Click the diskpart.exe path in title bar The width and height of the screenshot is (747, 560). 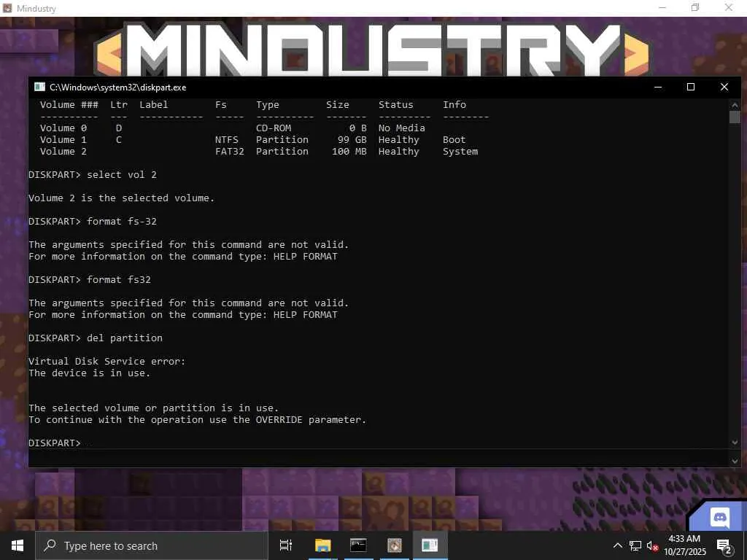(x=118, y=87)
